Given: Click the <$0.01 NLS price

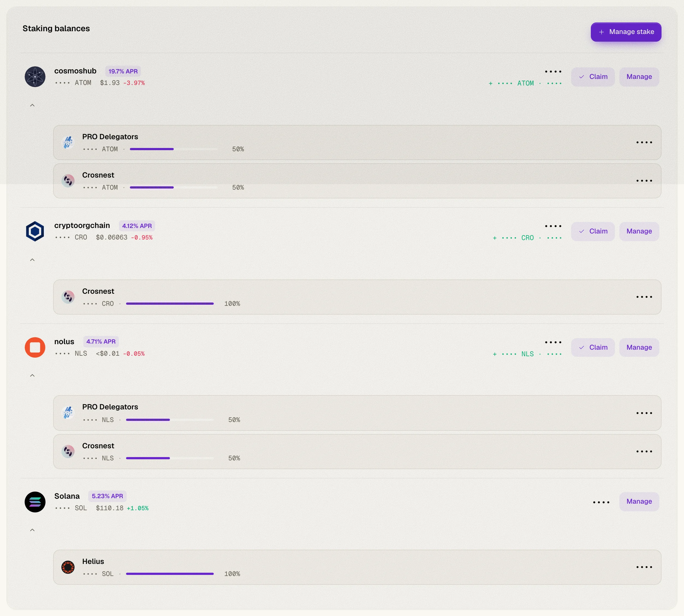Looking at the screenshot, I should click(108, 353).
